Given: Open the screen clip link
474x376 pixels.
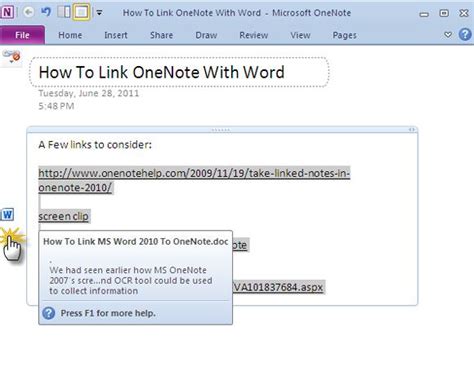Looking at the screenshot, I should click(64, 216).
